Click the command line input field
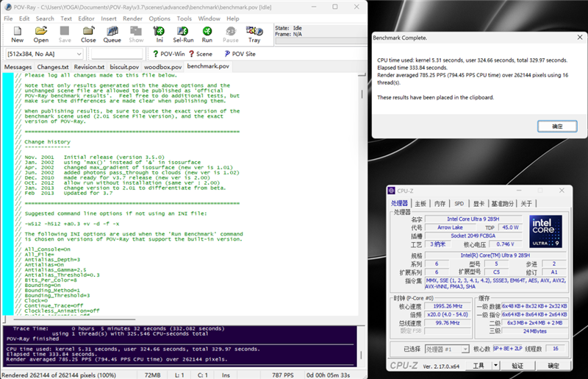 point(117,54)
